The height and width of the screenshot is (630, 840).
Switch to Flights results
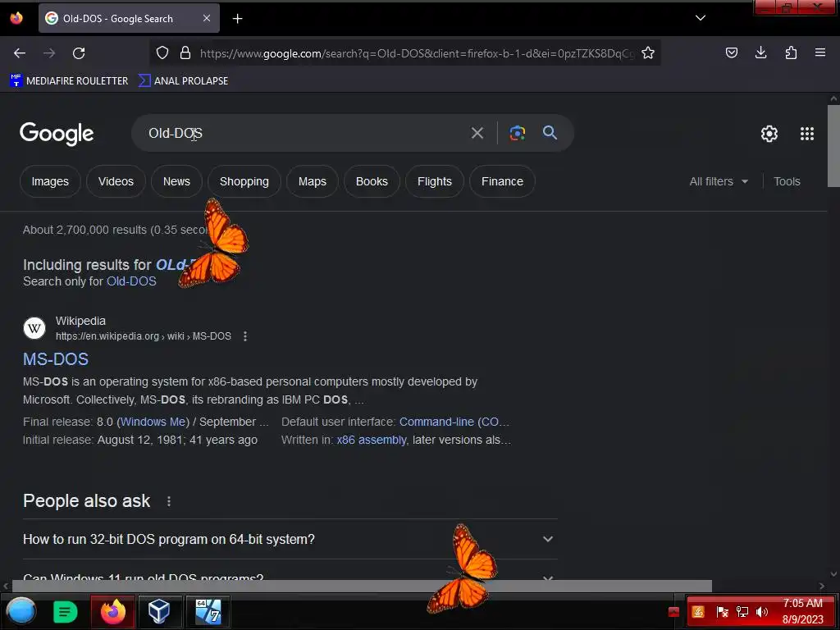coord(435,181)
